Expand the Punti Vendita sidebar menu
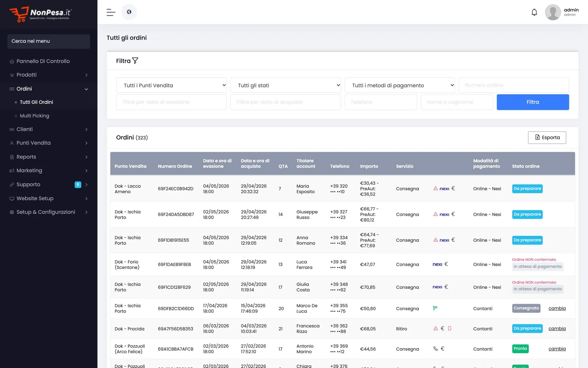Screen dimensions: 588x368 click(49, 143)
